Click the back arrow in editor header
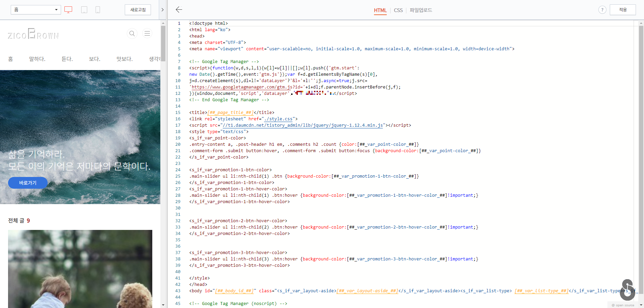 click(x=179, y=10)
